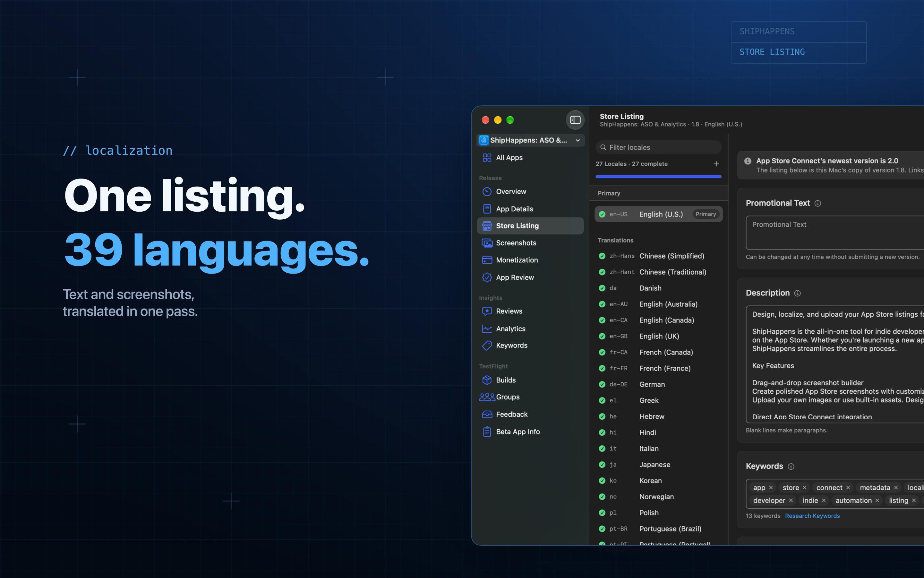Screen dimensions: 924x578
Task: Click the Description info icon
Action: [x=798, y=293]
